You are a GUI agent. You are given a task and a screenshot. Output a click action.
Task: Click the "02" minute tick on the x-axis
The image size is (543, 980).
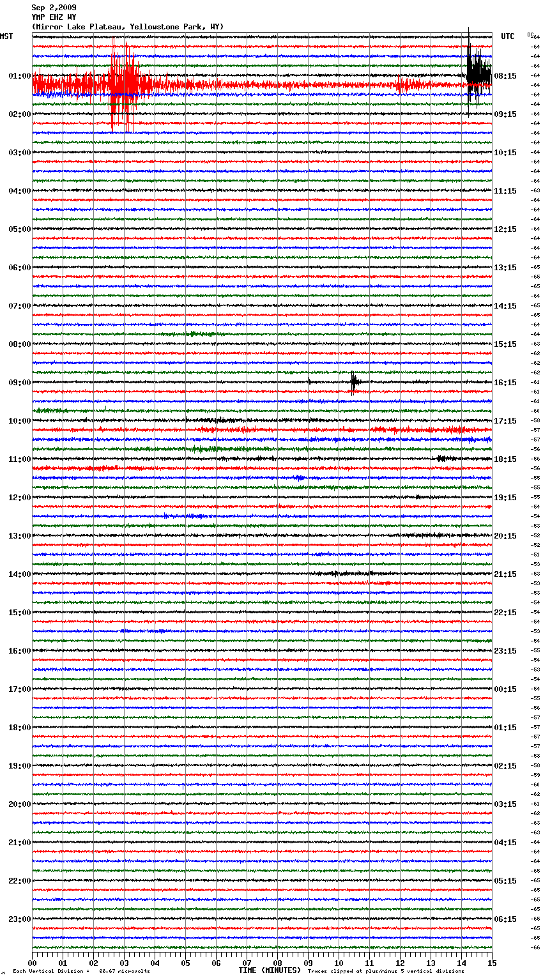click(93, 963)
